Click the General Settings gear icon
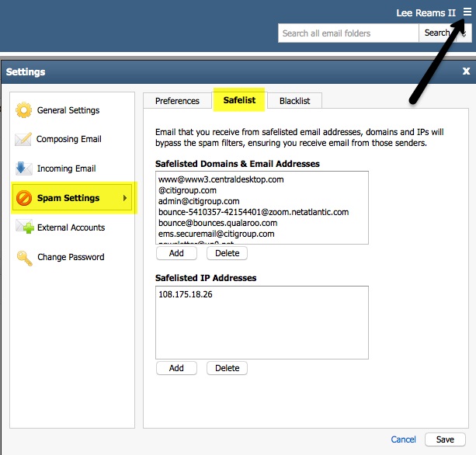 [x=23, y=110]
